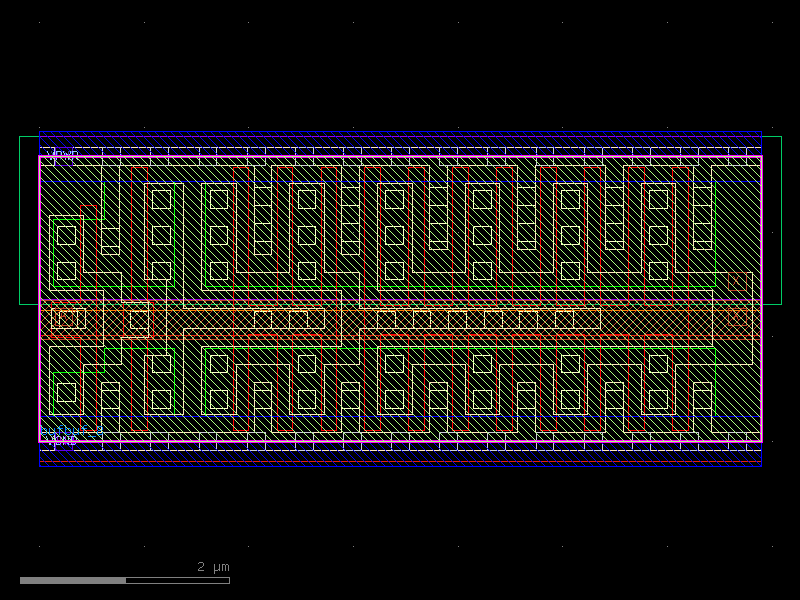The width and height of the screenshot is (800, 600).
Task: Select the Vgnd ground rail label
Action: 60,440
